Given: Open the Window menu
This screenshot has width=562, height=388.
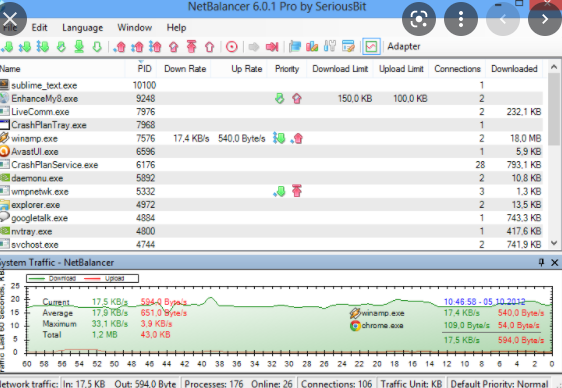Looking at the screenshot, I should [135, 28].
